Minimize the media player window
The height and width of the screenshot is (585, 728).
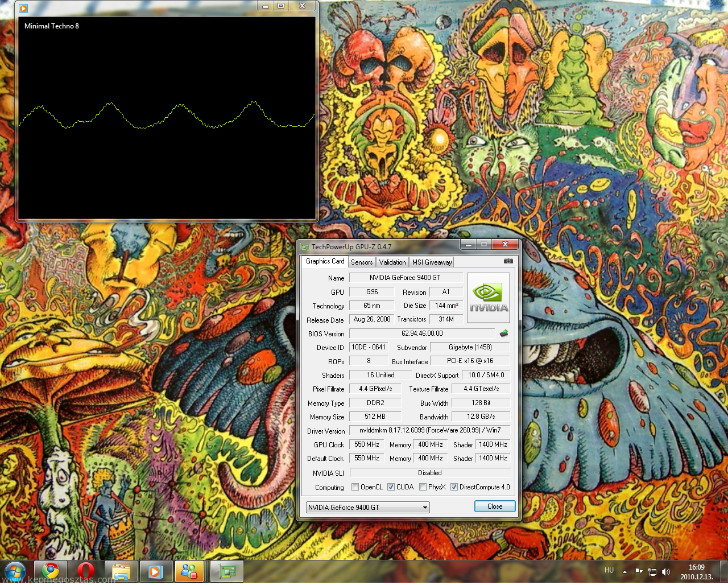[x=266, y=6]
